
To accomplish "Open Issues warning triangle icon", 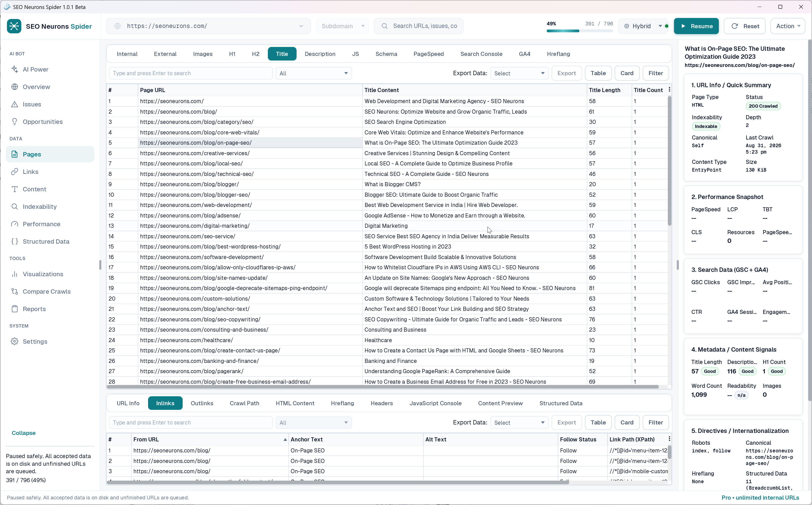I will click(x=14, y=104).
